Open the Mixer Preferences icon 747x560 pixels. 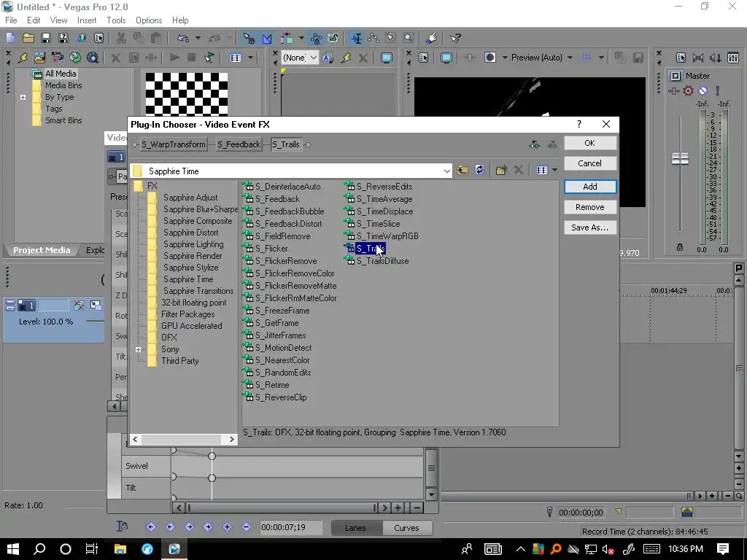pyautogui.click(x=681, y=58)
